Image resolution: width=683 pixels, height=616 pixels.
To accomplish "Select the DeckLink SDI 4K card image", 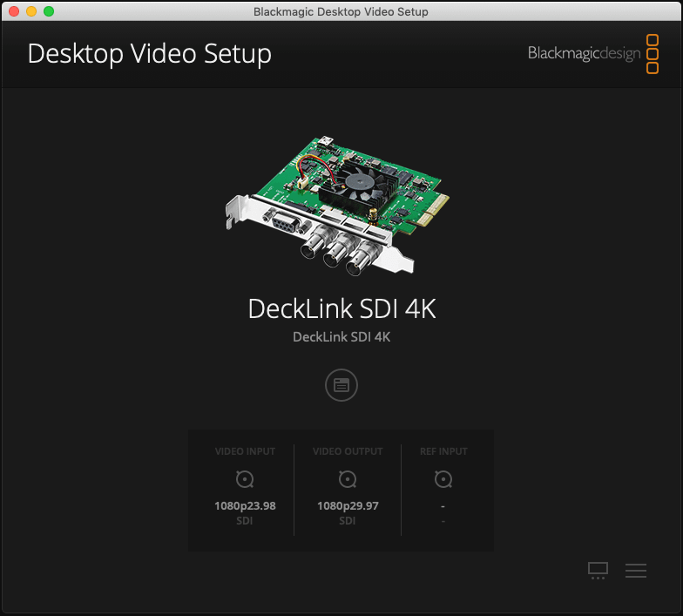I will coord(338,206).
